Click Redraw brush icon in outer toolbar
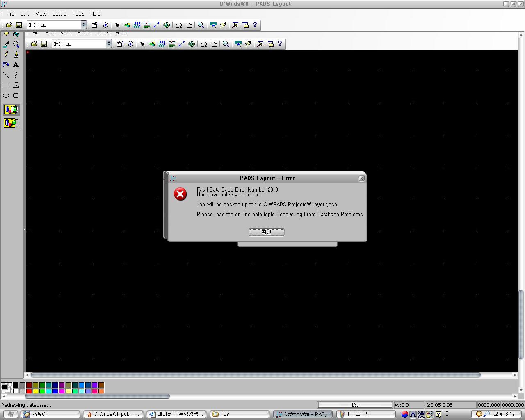This screenshot has height=420, width=525. (x=223, y=25)
